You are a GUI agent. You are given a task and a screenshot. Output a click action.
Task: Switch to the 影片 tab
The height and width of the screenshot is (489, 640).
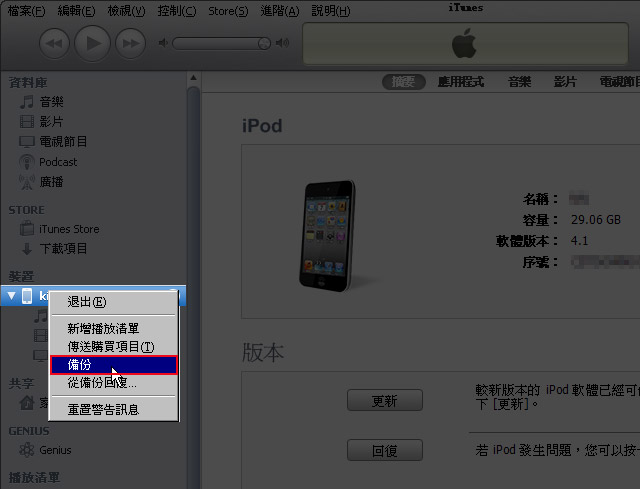[x=565, y=82]
